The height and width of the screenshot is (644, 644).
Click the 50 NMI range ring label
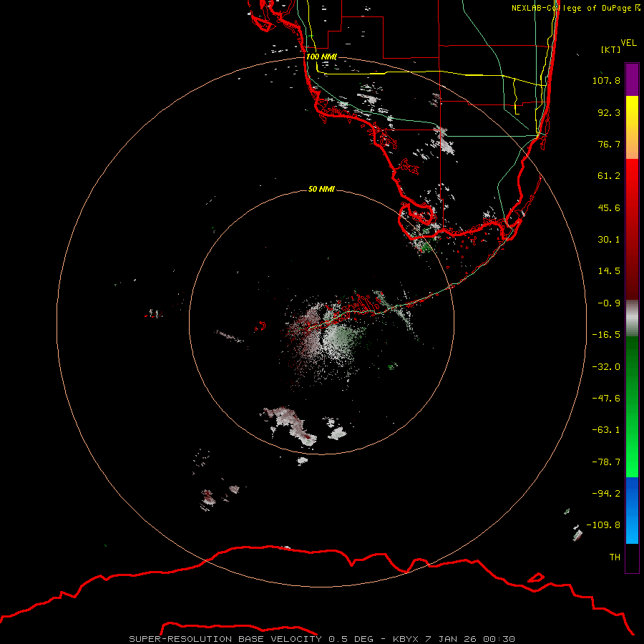[x=321, y=189]
